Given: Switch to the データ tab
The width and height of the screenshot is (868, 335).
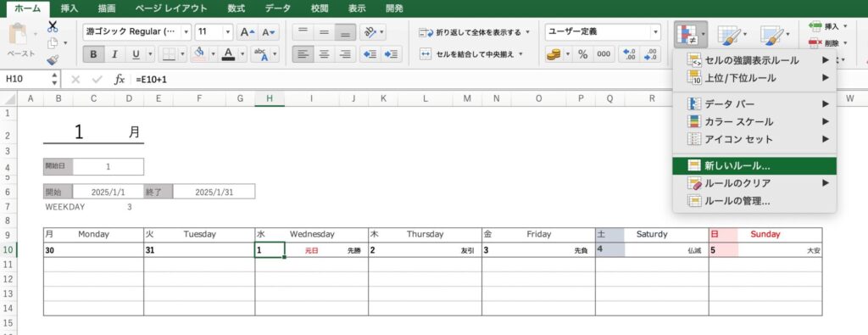Looking at the screenshot, I should 277,8.
